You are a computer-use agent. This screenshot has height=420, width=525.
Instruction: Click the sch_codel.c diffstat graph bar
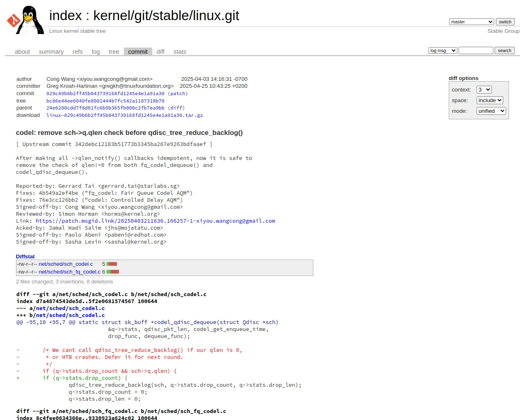(x=112, y=264)
